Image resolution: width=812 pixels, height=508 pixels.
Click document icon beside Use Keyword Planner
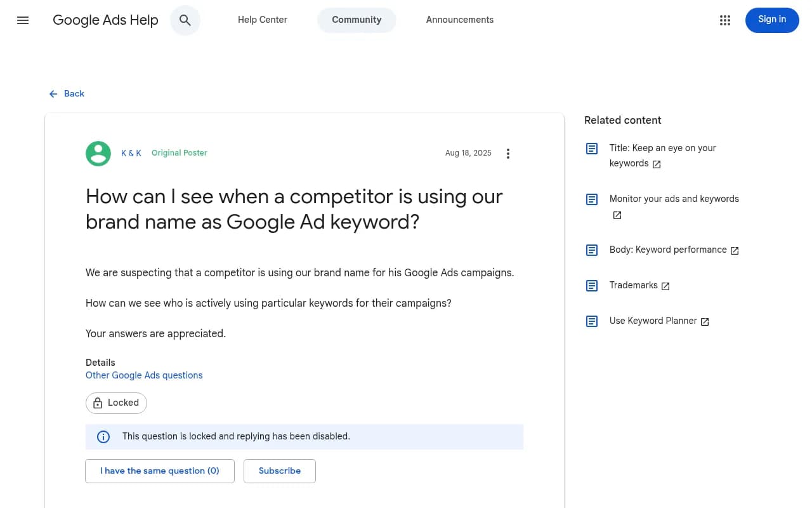592,321
